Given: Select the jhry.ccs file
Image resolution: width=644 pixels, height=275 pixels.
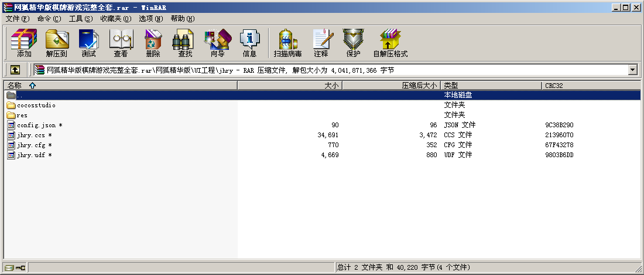Looking at the screenshot, I should click(31, 135).
